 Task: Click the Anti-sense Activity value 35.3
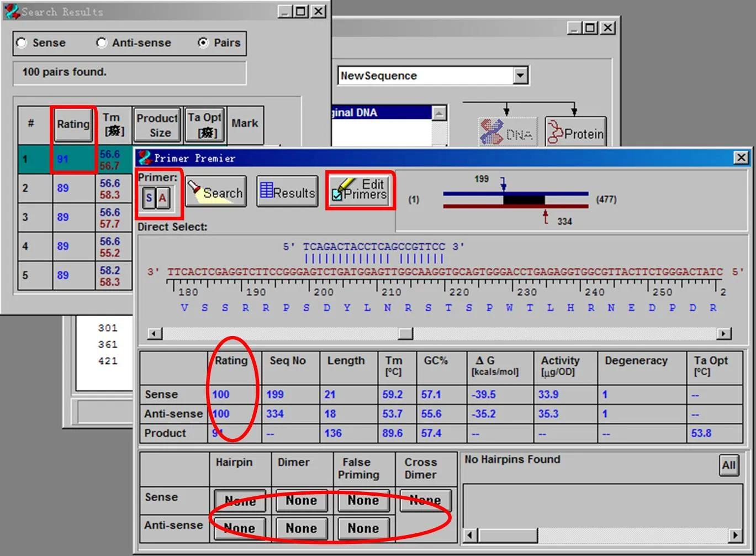coord(548,414)
